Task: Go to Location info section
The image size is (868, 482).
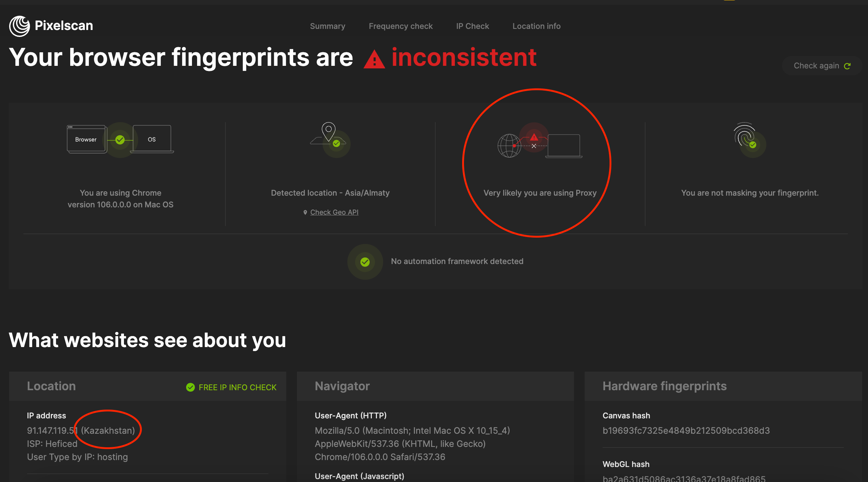Action: point(536,26)
